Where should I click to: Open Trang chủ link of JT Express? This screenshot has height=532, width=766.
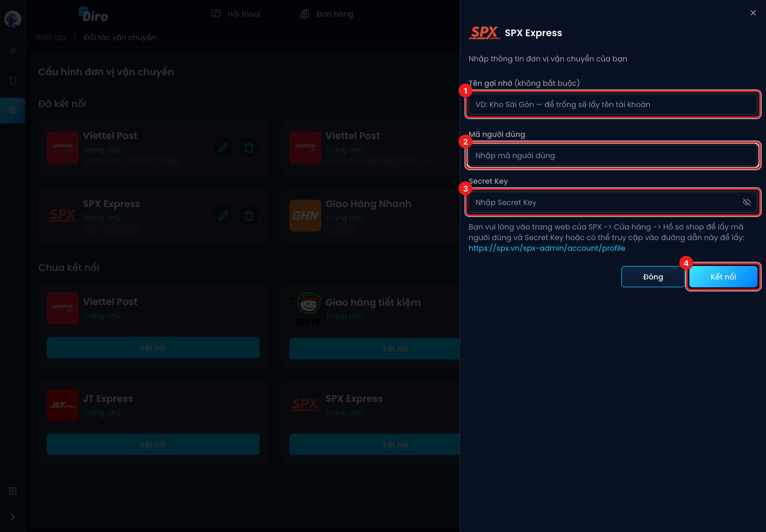click(x=102, y=413)
